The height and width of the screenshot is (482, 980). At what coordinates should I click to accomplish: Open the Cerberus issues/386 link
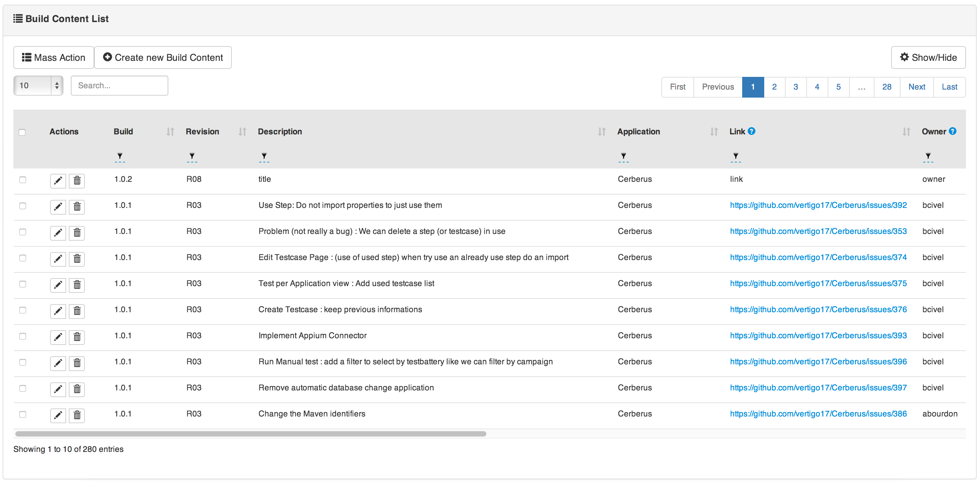pyautogui.click(x=818, y=414)
